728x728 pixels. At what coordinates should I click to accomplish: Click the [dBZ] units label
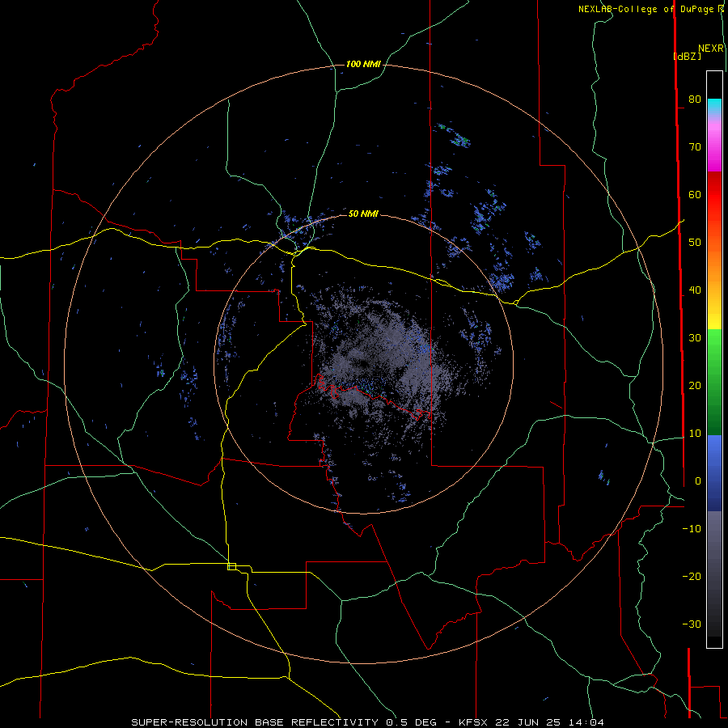pos(687,56)
